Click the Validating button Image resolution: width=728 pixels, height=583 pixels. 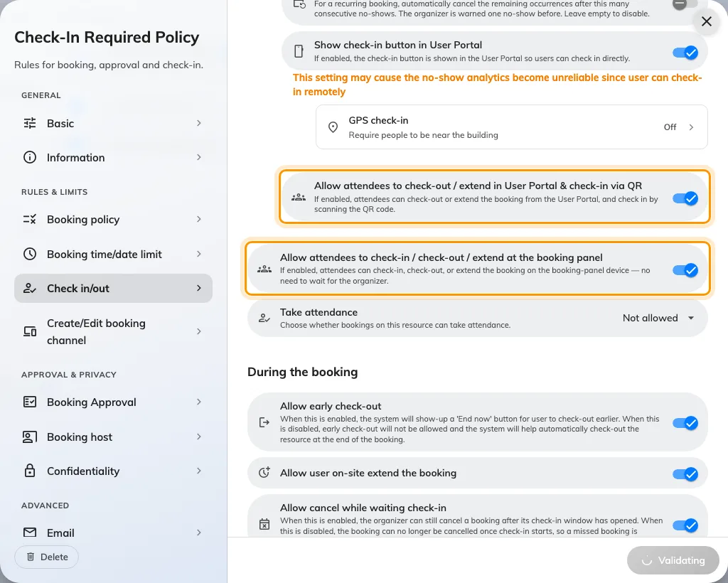pyautogui.click(x=673, y=560)
